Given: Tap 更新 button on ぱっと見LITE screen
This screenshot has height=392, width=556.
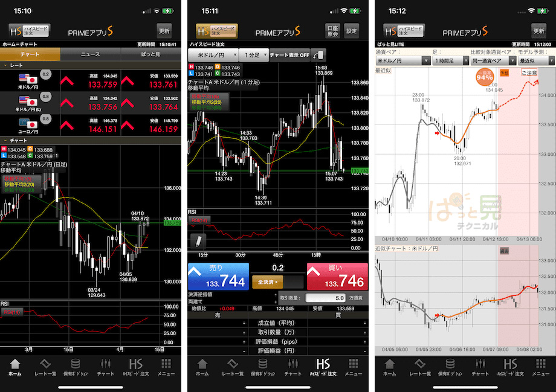Looking at the screenshot, I should pyautogui.click(x=538, y=31).
